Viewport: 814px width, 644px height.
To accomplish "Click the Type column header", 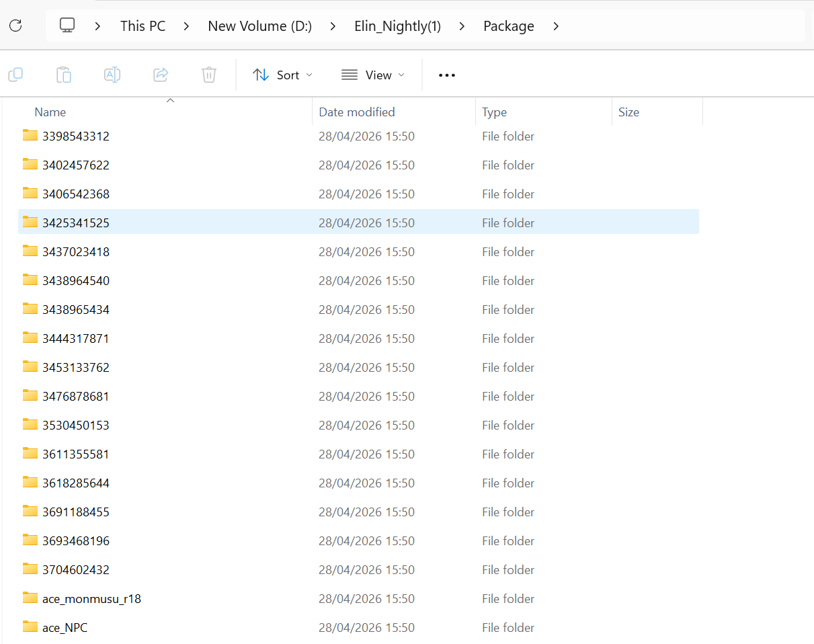I will tap(495, 112).
